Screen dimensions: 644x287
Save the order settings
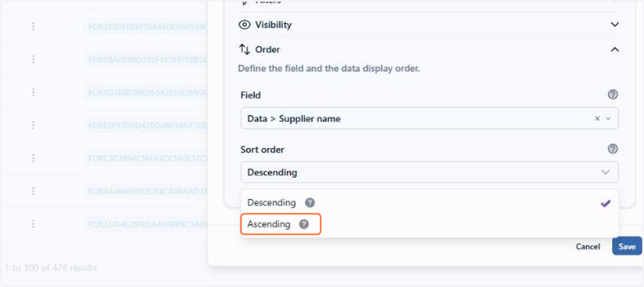pos(627,246)
